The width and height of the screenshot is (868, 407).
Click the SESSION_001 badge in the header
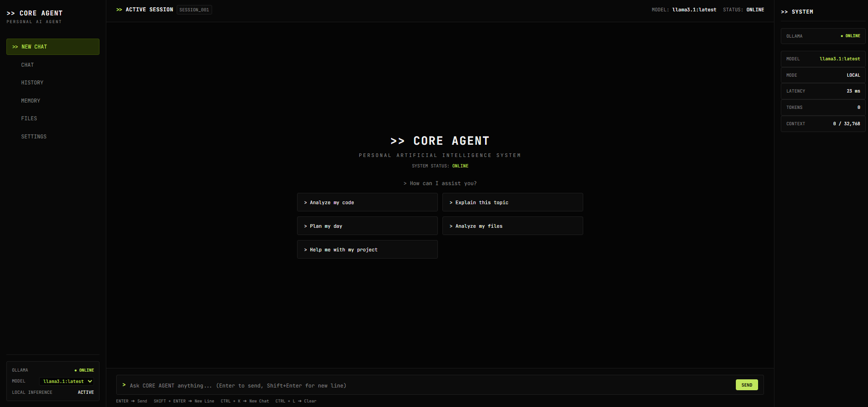[x=194, y=10]
